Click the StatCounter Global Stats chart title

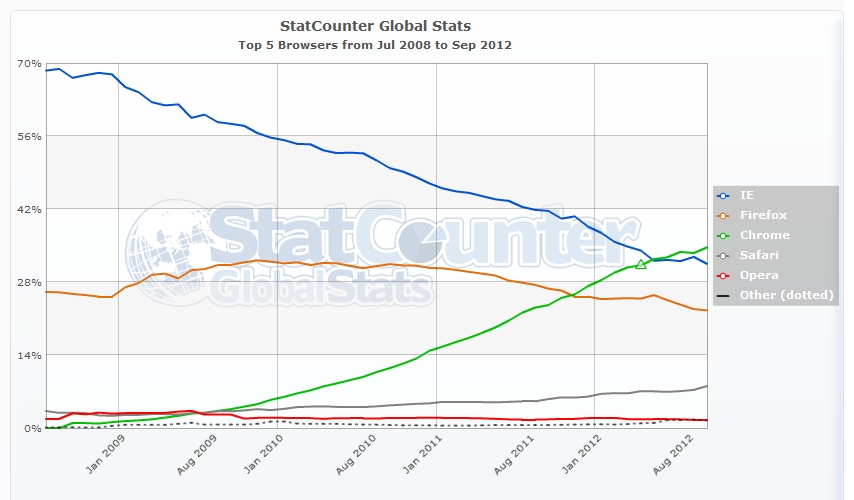click(x=375, y=26)
